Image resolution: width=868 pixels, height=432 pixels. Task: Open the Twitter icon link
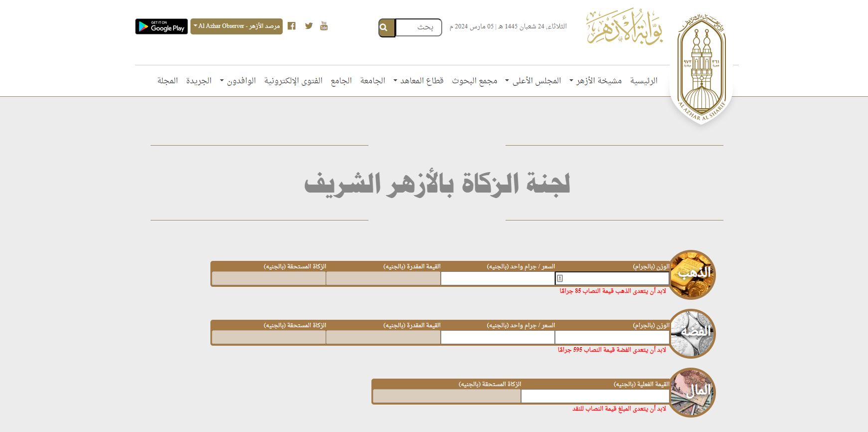pos(309,26)
